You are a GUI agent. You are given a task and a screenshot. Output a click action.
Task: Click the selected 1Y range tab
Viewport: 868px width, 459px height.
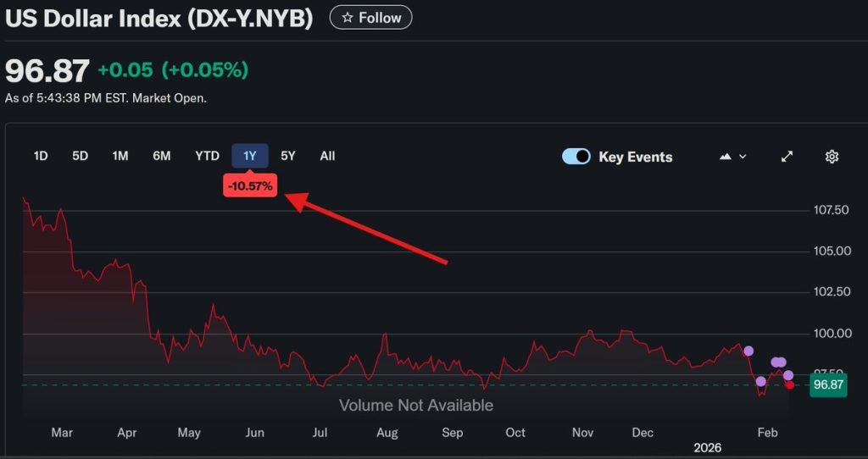(250, 156)
